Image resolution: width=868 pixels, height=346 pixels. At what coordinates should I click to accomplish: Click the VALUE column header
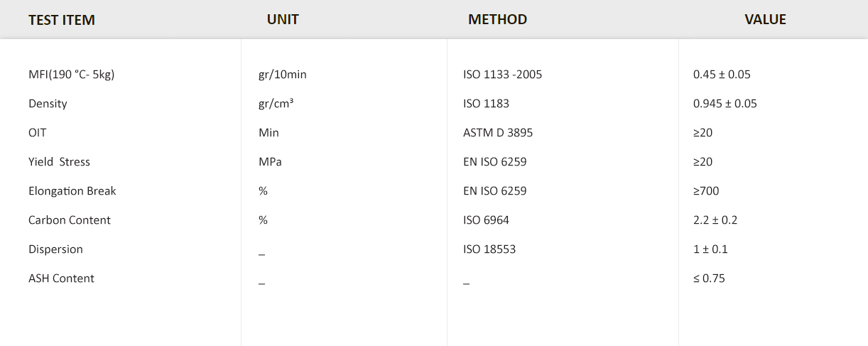765,20
